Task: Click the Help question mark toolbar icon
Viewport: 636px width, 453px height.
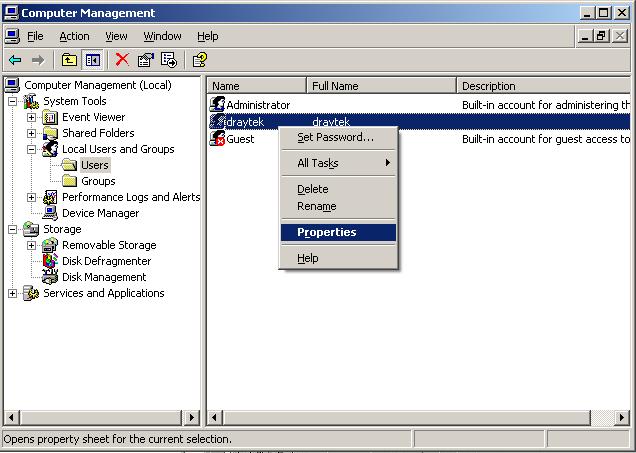Action: pyautogui.click(x=200, y=60)
